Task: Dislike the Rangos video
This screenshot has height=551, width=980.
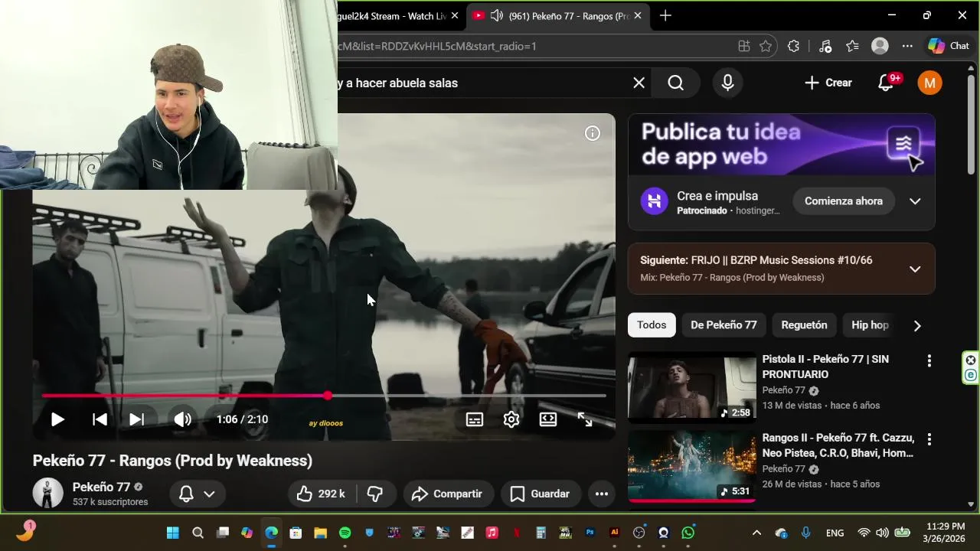Action: pyautogui.click(x=375, y=494)
